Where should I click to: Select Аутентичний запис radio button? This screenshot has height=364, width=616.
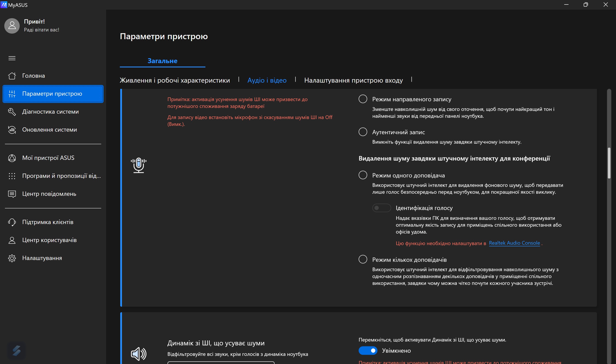[363, 132]
